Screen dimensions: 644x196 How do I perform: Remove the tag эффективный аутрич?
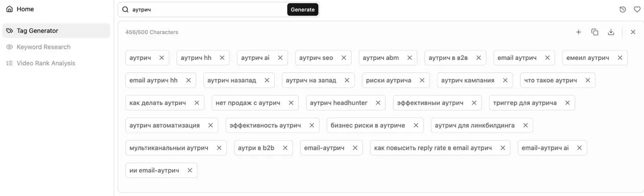click(474, 103)
